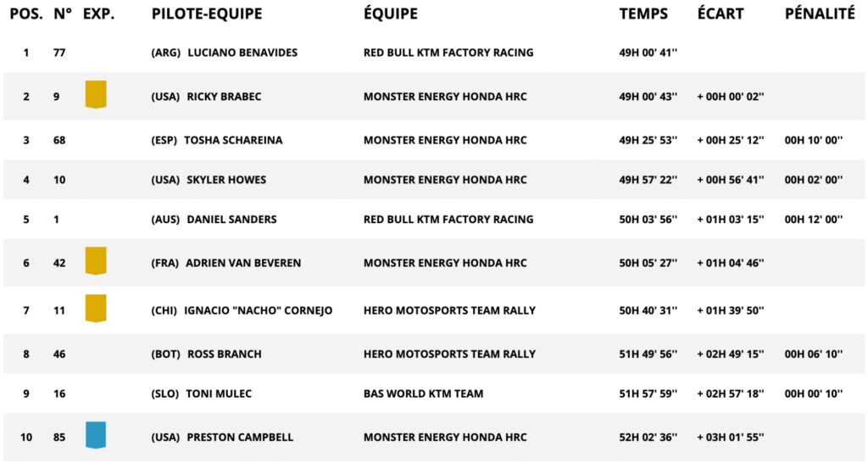Viewport: 868px width, 463px height.
Task: Select the TEMPS column header
Action: pos(643,14)
